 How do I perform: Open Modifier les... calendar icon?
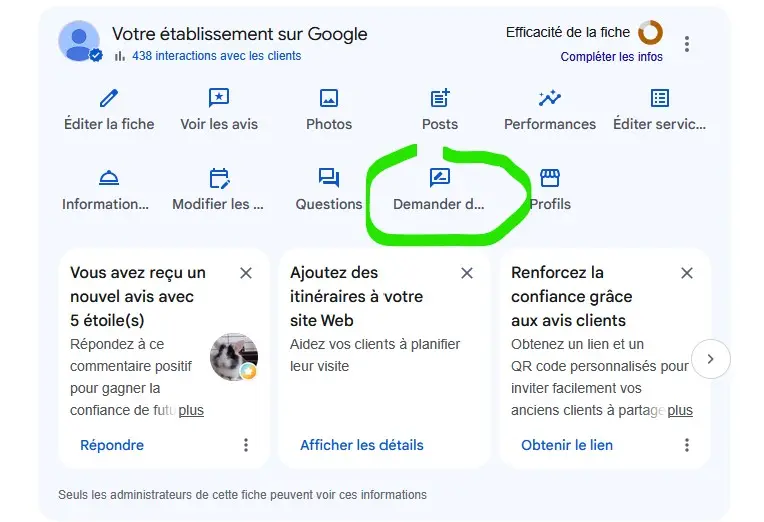click(219, 178)
